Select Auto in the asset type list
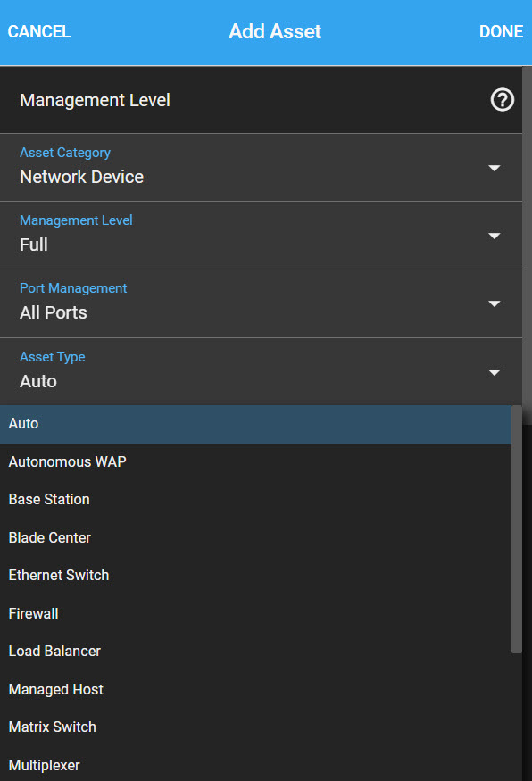Screen dimensions: 532x781 255,424
